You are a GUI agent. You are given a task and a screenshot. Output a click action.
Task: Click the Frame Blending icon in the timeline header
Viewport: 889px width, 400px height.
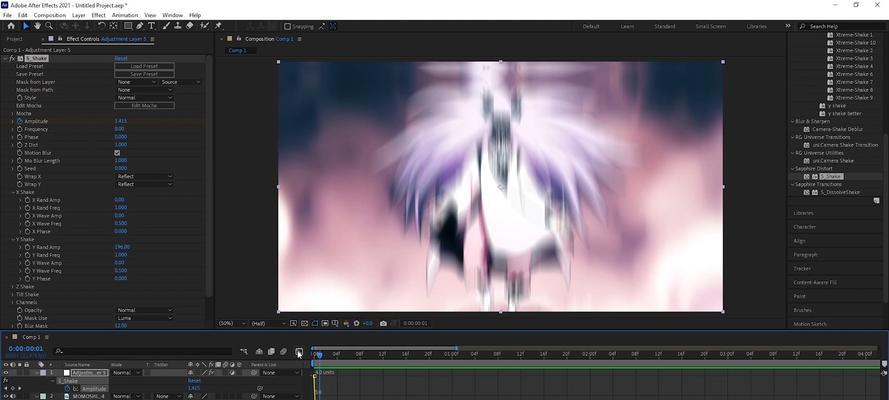(x=271, y=352)
